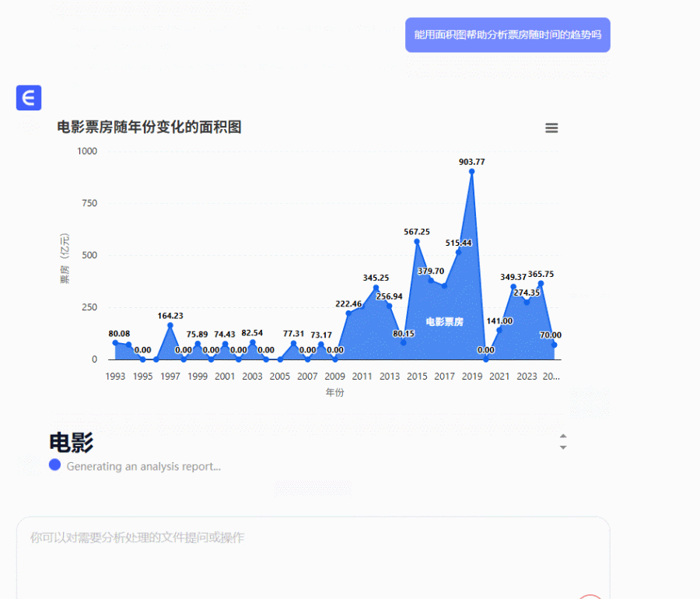Click the 票房（亿元）y-axis title
The image size is (700, 599).
click(65, 258)
